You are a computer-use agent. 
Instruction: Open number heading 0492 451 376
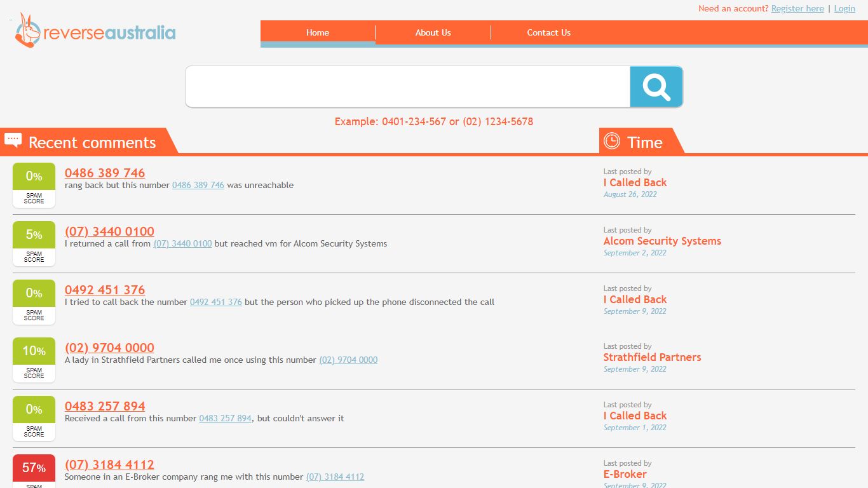pos(105,290)
